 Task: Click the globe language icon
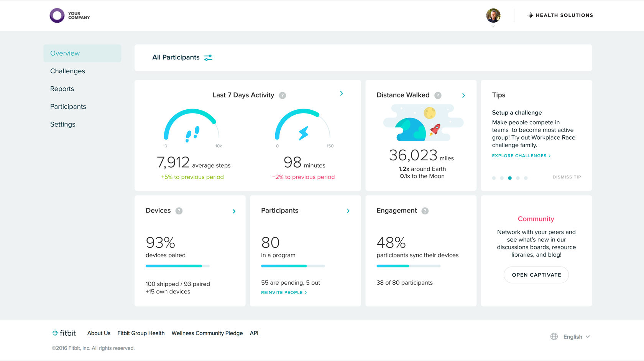(554, 336)
